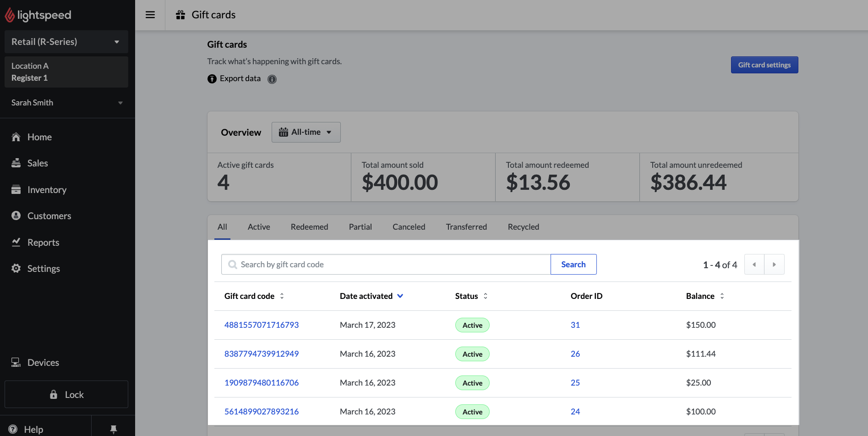Click the Settings gear icon
This screenshot has height=436, width=868.
16,269
